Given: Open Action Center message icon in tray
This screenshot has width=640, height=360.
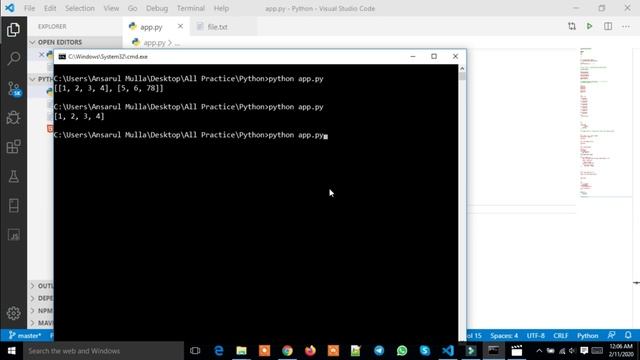Looking at the screenshot, I should (584, 351).
